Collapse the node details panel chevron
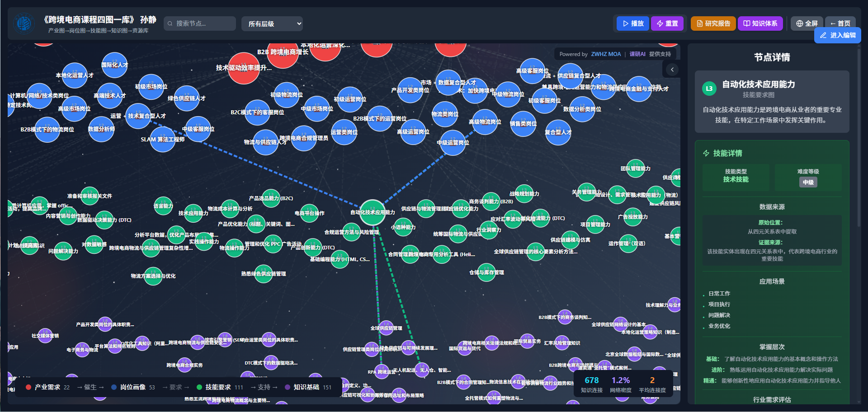This screenshot has height=412, width=868. [x=672, y=70]
